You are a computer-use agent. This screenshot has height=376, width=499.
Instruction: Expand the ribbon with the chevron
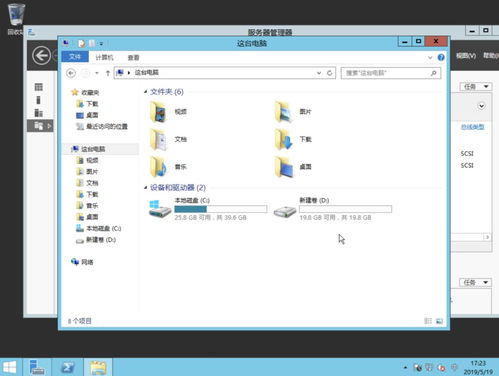tap(430, 57)
